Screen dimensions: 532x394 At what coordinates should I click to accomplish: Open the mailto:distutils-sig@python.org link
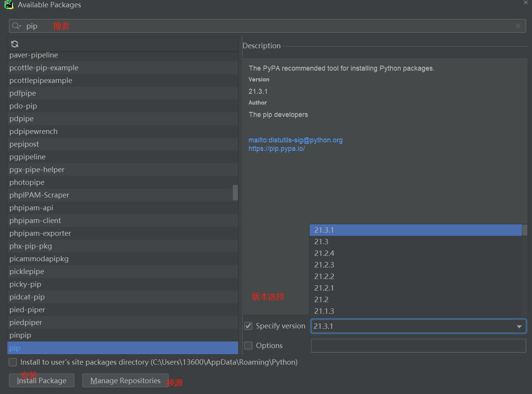click(x=295, y=140)
